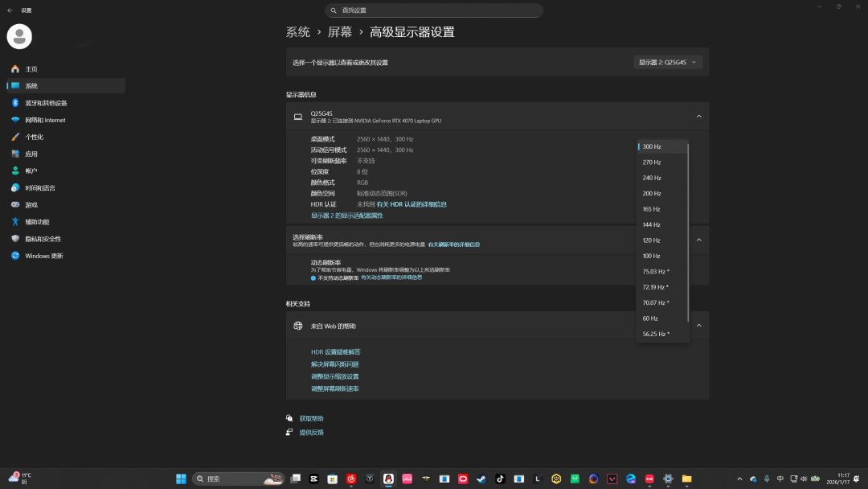The height and width of the screenshot is (489, 868).
Task: Open CapCut from the taskbar
Action: 314,479
